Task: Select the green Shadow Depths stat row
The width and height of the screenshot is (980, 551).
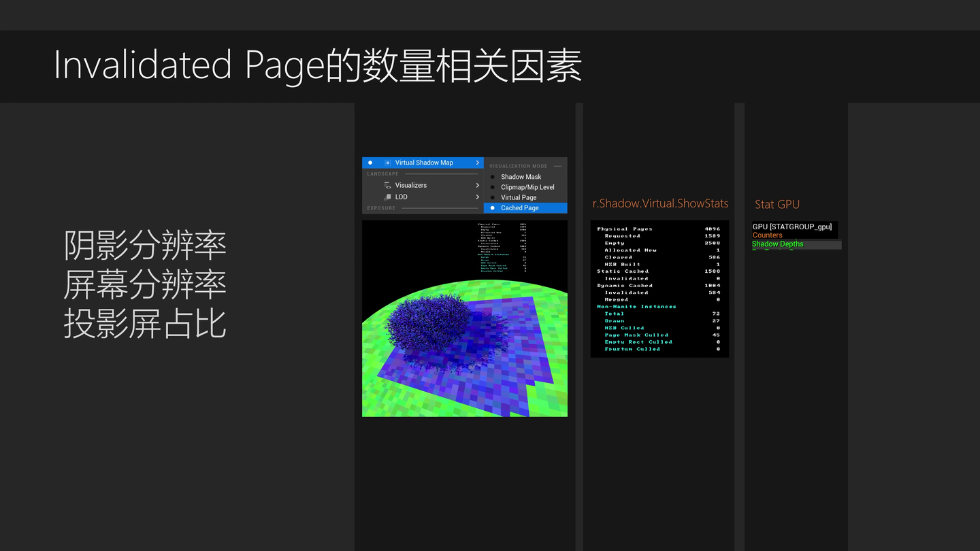Action: coord(778,244)
